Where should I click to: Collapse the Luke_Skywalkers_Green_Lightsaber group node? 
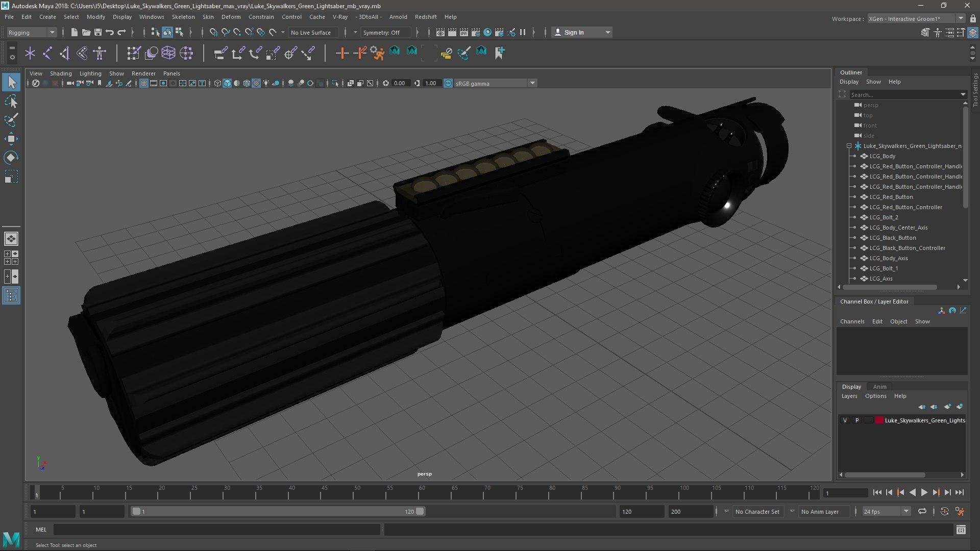(849, 146)
